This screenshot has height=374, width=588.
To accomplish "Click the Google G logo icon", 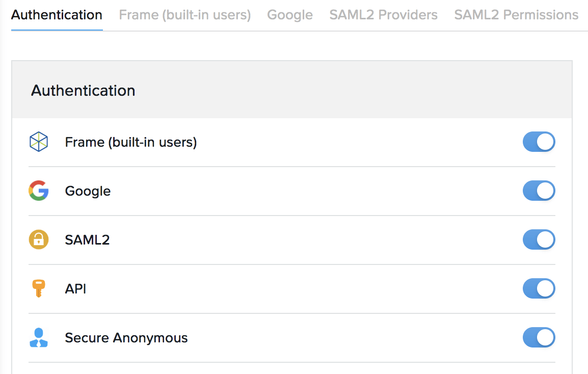I will point(39,191).
